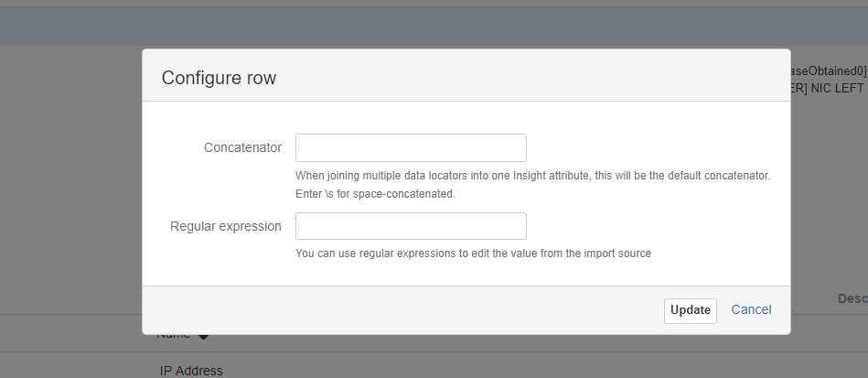
Task: Click the blue-gray header bar above dialog
Action: point(434,27)
